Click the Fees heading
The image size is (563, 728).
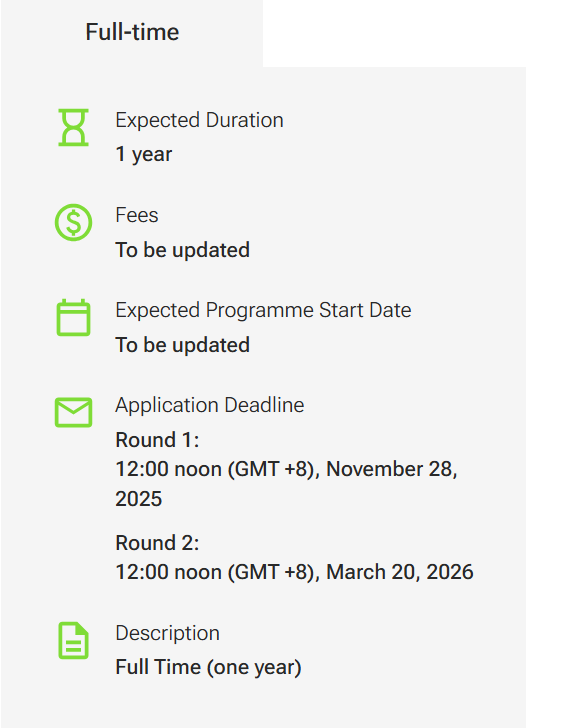tap(136, 215)
